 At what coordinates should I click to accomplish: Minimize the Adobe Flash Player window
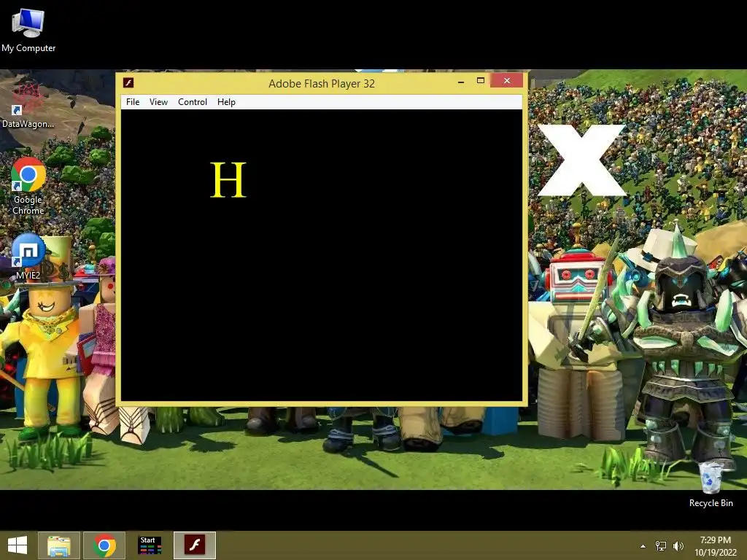[461, 82]
